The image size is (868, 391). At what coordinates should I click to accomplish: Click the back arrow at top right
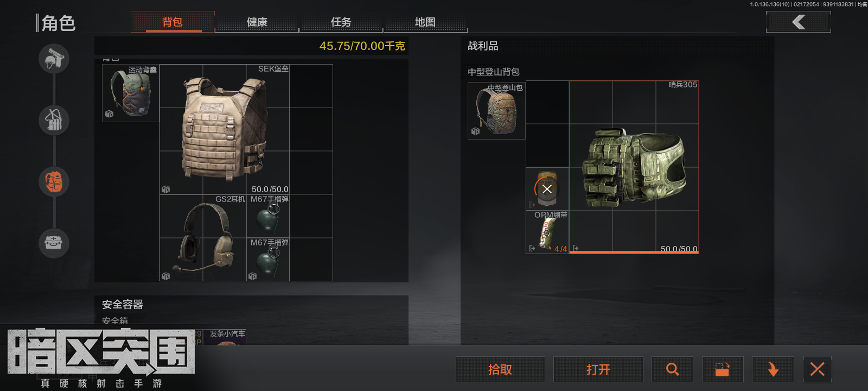(x=798, y=22)
